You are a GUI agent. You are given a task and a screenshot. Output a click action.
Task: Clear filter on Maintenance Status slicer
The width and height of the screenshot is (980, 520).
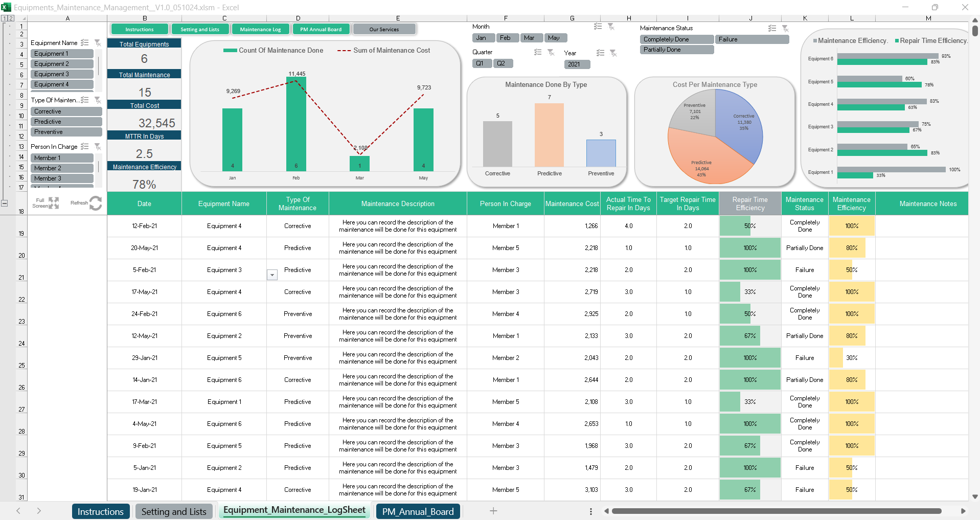[785, 29]
